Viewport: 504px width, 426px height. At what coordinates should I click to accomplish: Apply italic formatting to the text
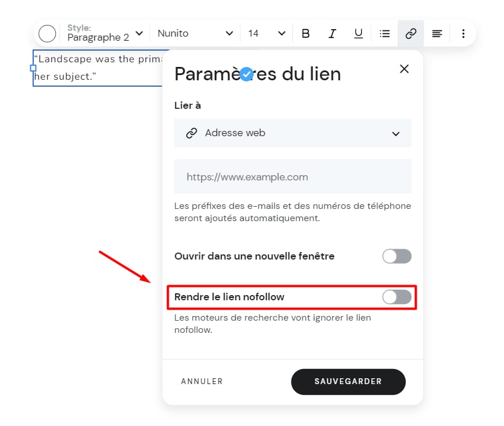pyautogui.click(x=332, y=34)
